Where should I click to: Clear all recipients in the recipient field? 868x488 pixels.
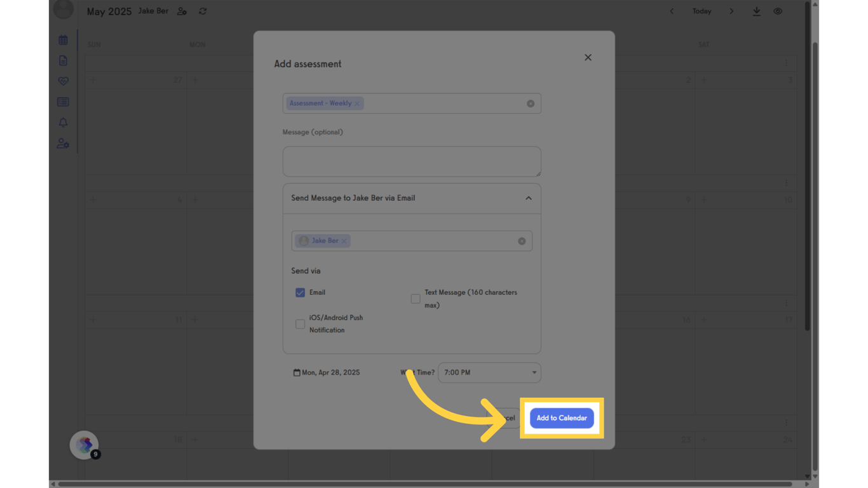(522, 241)
